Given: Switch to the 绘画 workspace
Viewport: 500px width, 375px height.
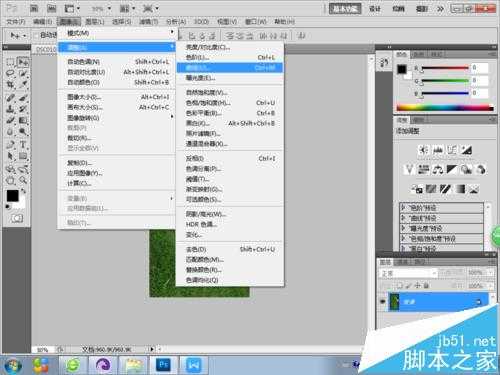Looking at the screenshot, I should click(x=398, y=9).
